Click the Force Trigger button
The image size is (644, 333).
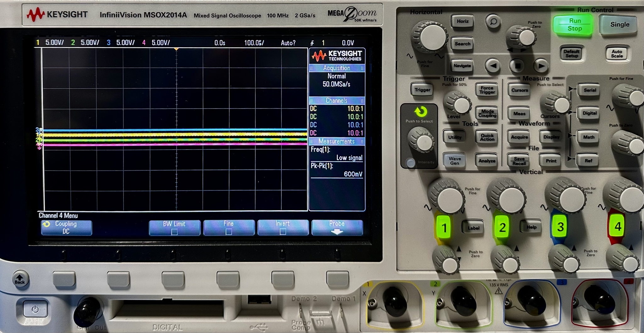487,90
